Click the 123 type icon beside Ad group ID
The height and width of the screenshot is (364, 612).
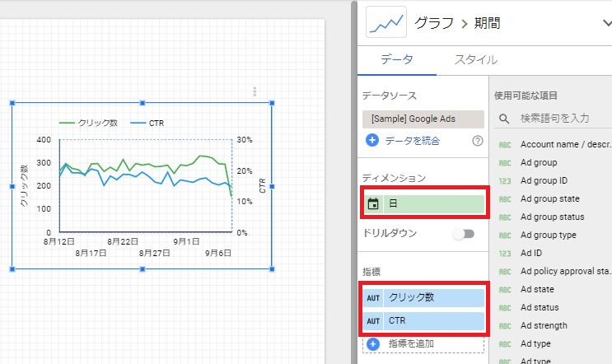tap(505, 181)
